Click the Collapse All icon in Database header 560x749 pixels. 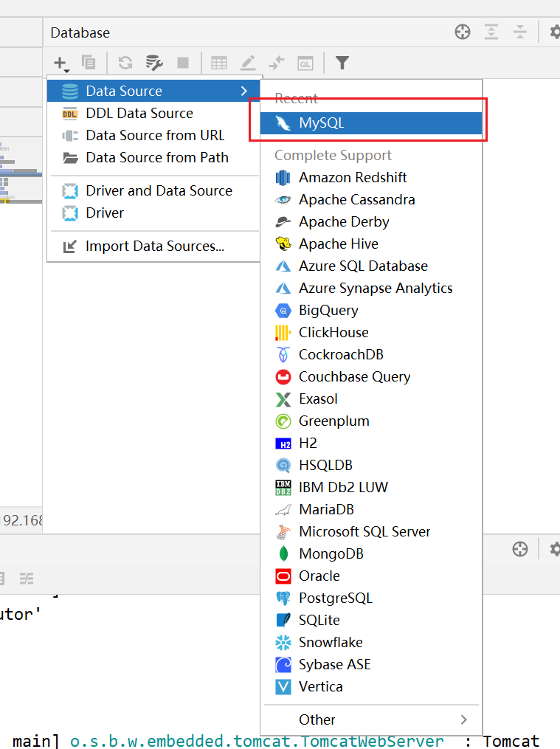tap(520, 32)
